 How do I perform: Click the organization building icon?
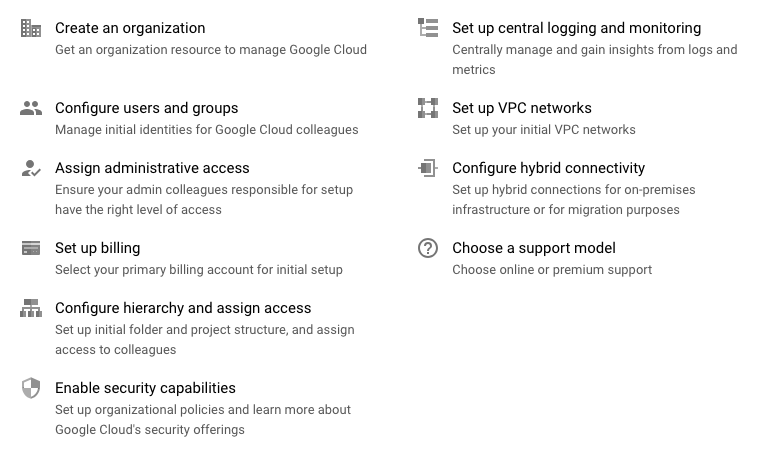(31, 28)
